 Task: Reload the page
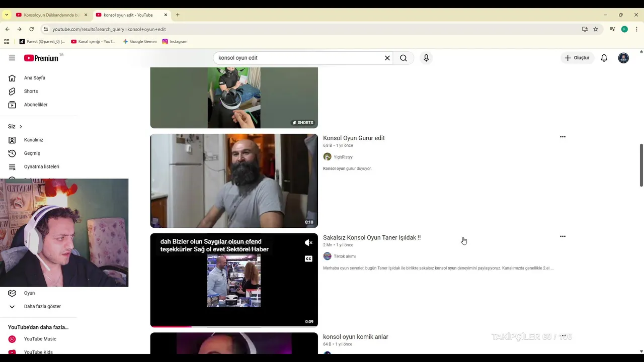(31, 29)
